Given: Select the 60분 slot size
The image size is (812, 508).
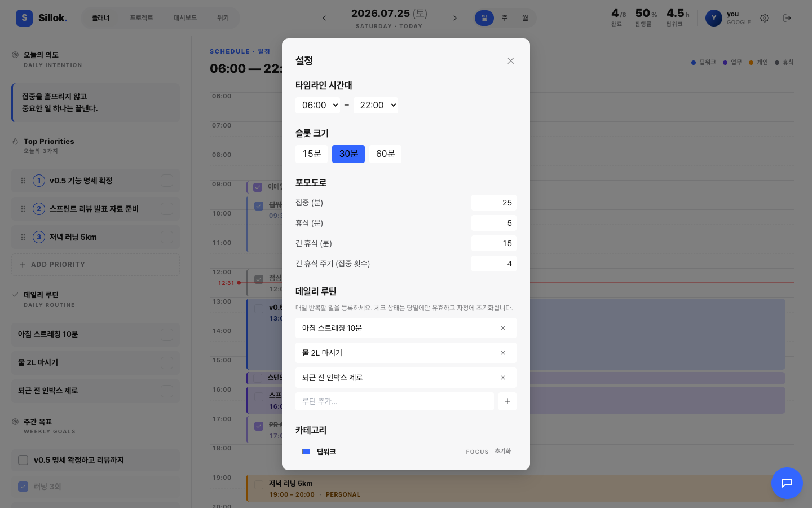Looking at the screenshot, I should (x=385, y=154).
